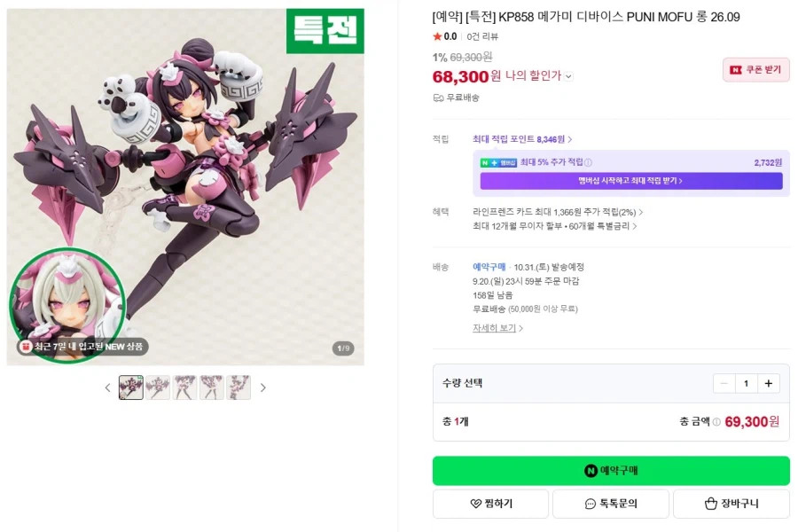Add product to 장바구니 cart
The height and width of the screenshot is (532, 798).
click(731, 504)
